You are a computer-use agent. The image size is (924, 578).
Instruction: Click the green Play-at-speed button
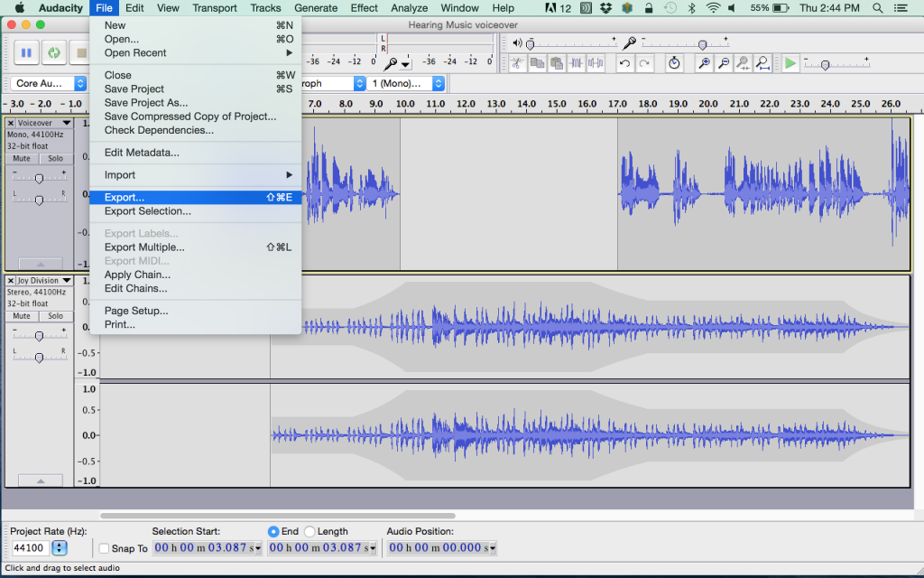coord(790,63)
